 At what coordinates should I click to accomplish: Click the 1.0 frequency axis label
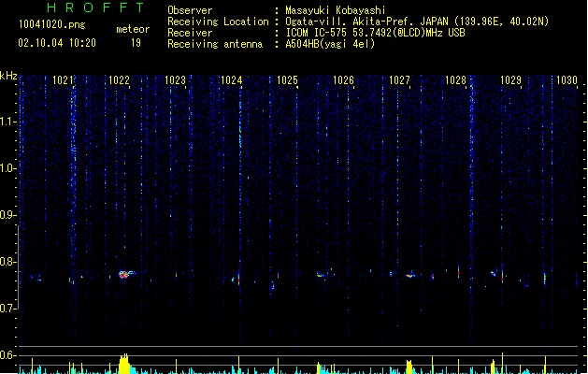coord(7,168)
